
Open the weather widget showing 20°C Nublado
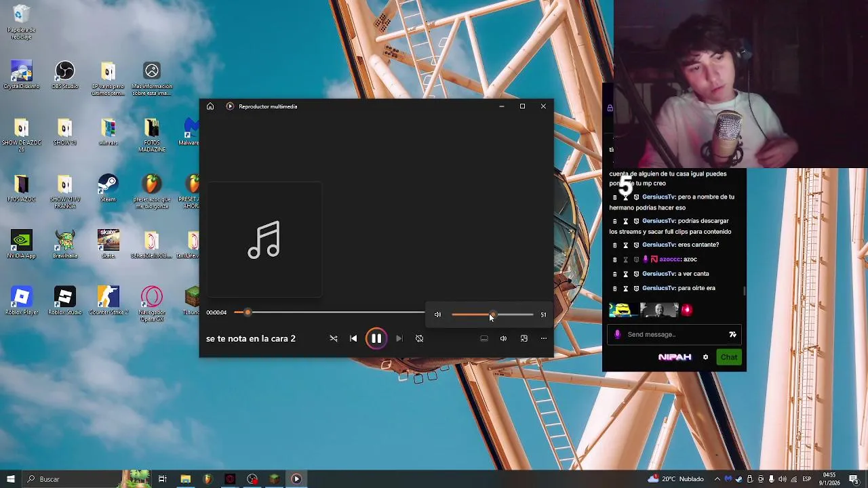[x=675, y=479]
